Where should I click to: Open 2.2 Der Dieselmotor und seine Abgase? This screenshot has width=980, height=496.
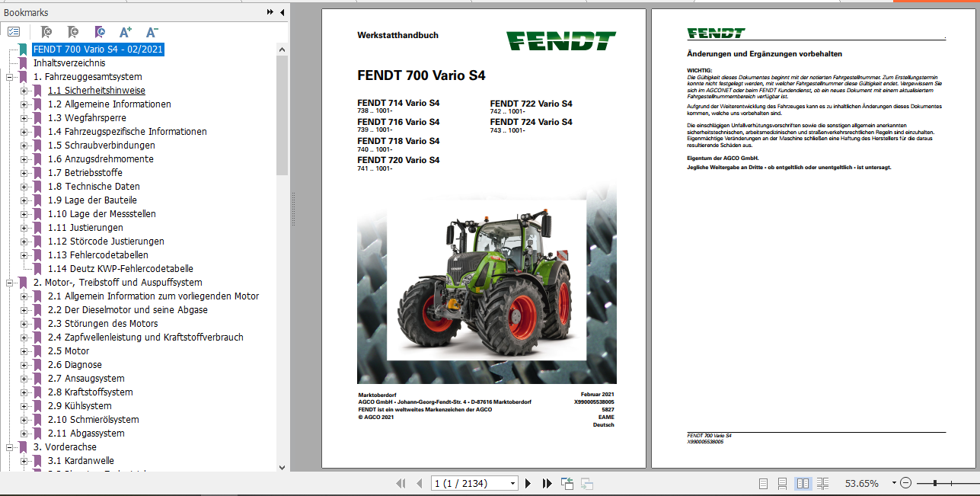click(x=127, y=310)
